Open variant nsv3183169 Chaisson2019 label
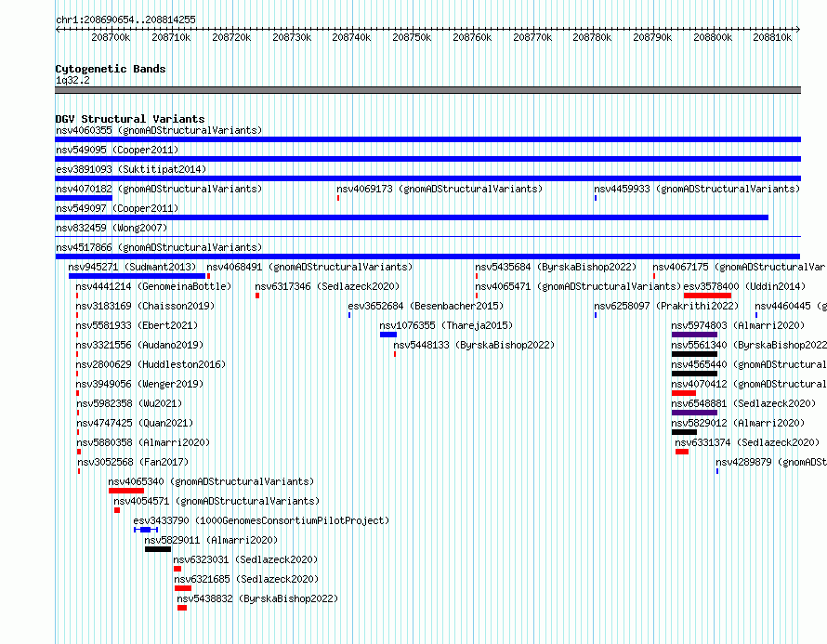Screen dimensions: 827x644 coord(145,306)
